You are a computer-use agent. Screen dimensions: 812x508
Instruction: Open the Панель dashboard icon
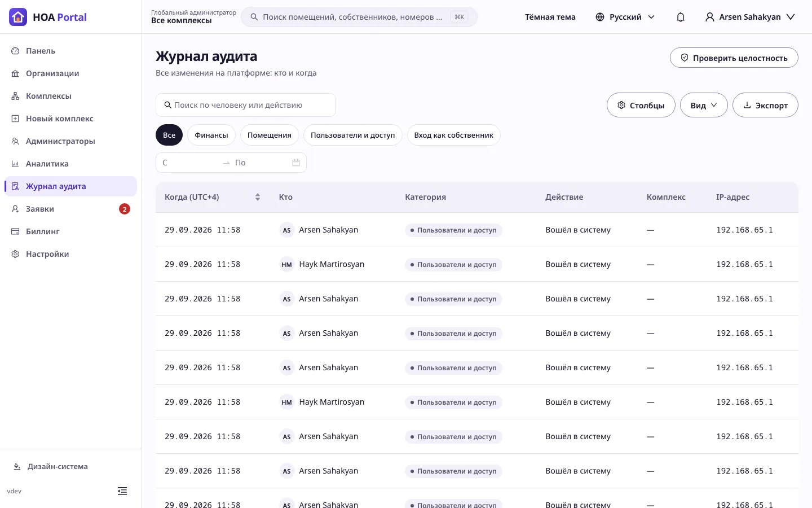tap(15, 51)
